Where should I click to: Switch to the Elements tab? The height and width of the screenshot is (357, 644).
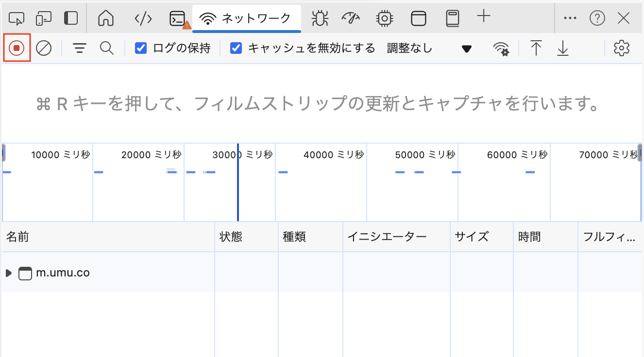pyautogui.click(x=143, y=18)
